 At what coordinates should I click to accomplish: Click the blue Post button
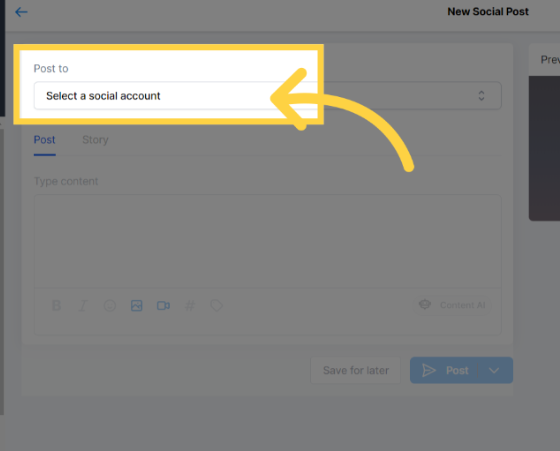pyautogui.click(x=444, y=370)
